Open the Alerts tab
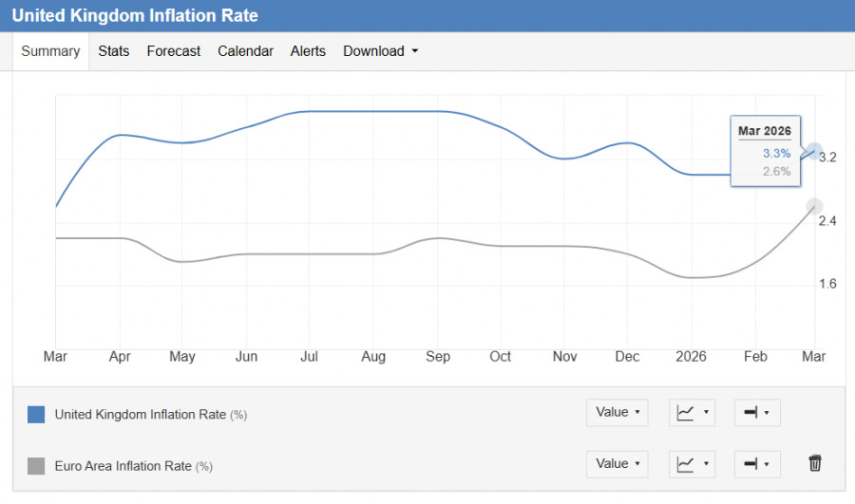 point(308,51)
